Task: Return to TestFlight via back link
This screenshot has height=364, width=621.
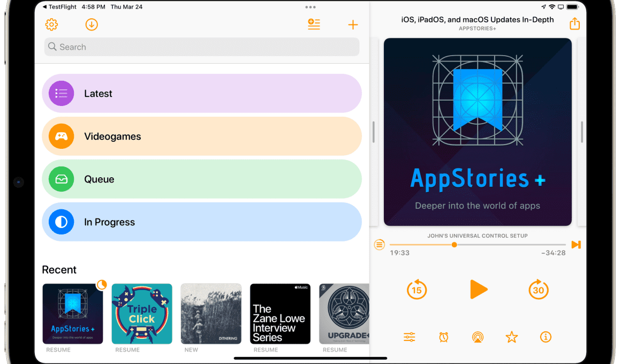Action: [x=59, y=7]
